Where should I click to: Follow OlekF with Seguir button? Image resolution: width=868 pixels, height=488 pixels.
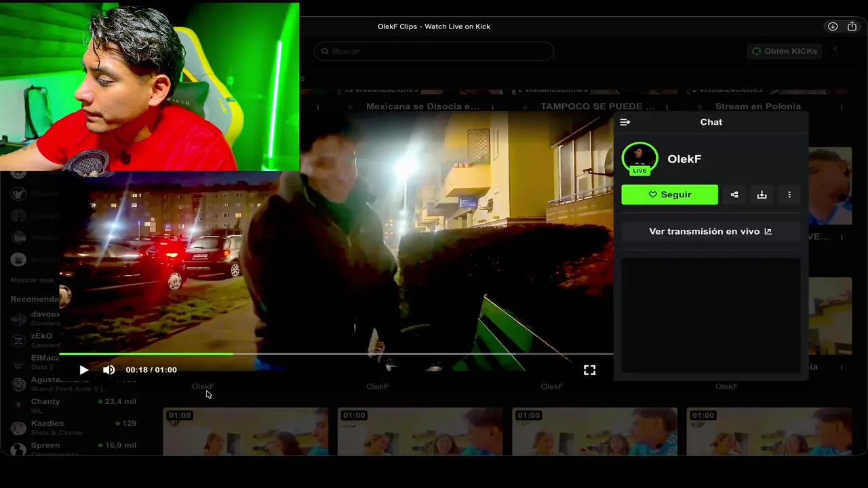coord(669,195)
